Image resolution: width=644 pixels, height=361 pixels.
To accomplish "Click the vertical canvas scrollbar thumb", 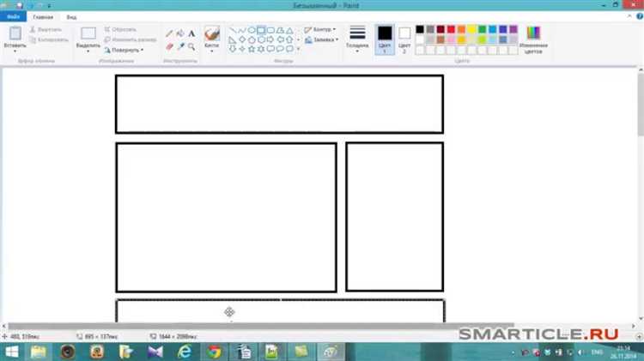I will tap(641, 105).
